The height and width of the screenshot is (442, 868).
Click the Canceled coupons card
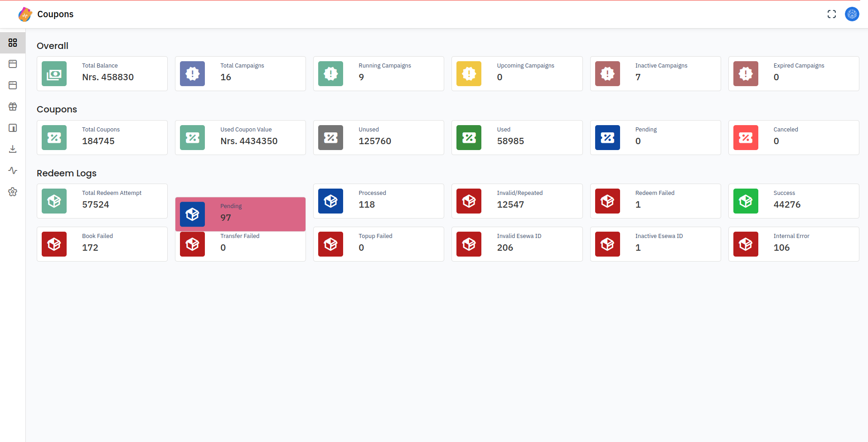[793, 138]
